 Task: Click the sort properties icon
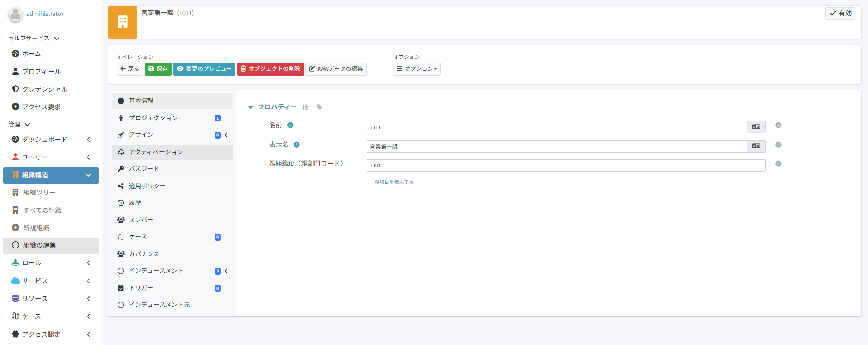(305, 107)
